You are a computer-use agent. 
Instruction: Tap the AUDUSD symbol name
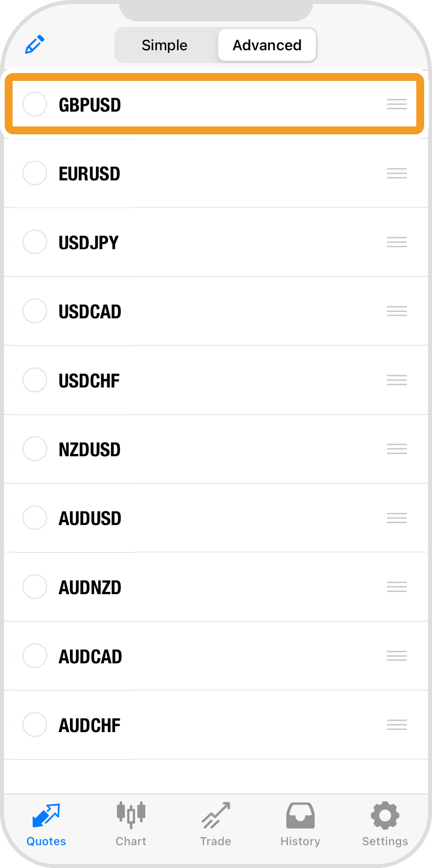click(x=90, y=518)
